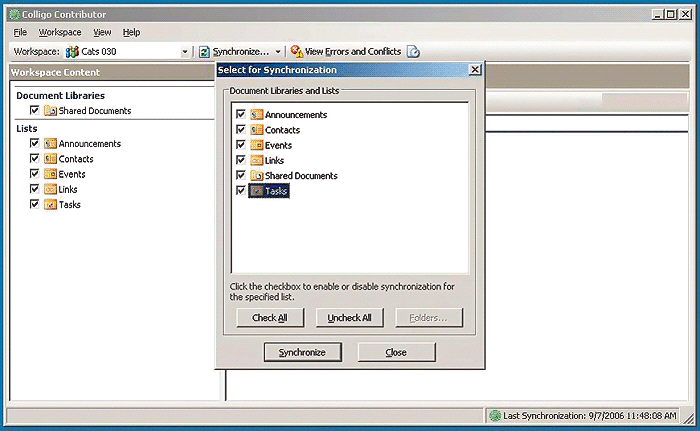
Task: Click Links icon in Workspace Content lists
Action: [50, 189]
